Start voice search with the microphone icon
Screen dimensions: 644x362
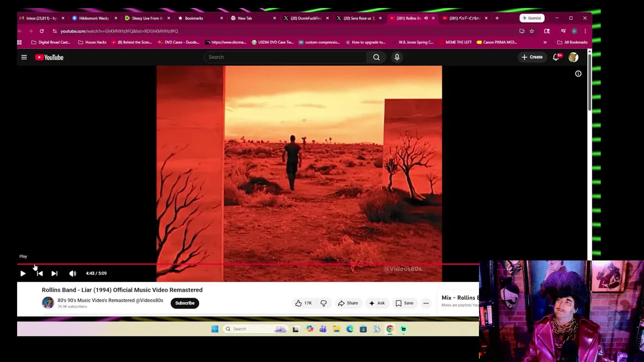click(397, 57)
